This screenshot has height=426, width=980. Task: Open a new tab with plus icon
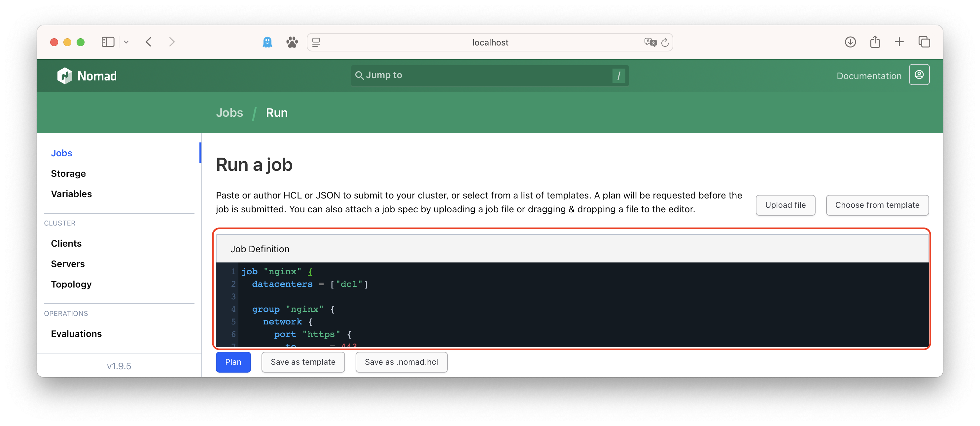click(899, 42)
